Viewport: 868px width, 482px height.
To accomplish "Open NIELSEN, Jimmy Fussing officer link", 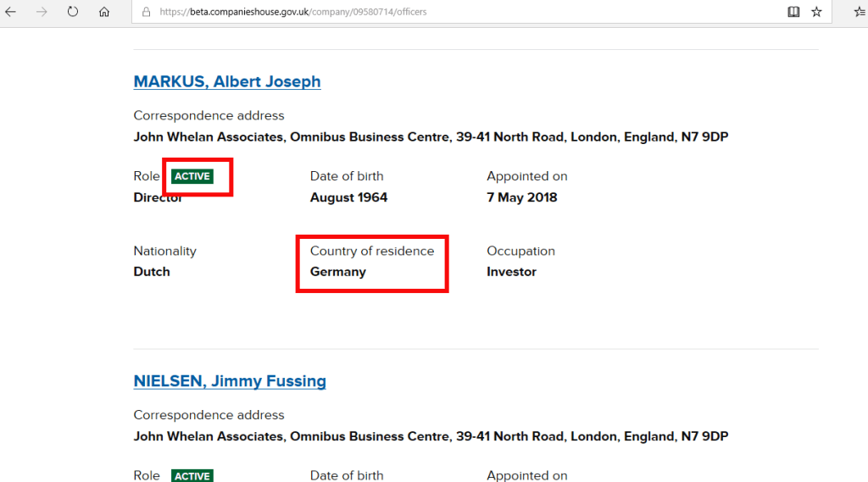I will coord(230,381).
